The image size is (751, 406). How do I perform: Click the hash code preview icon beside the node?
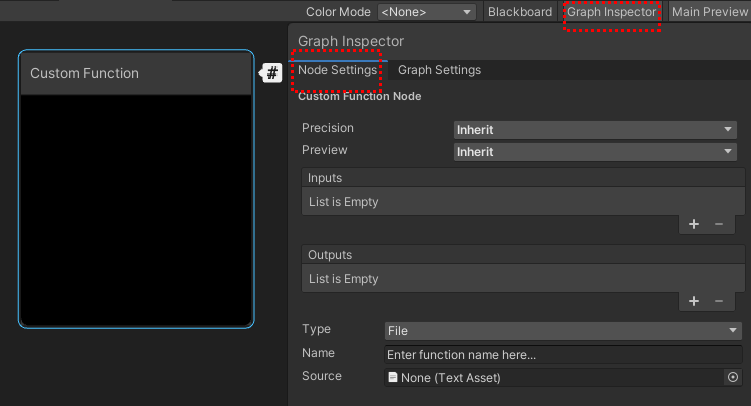(272, 73)
